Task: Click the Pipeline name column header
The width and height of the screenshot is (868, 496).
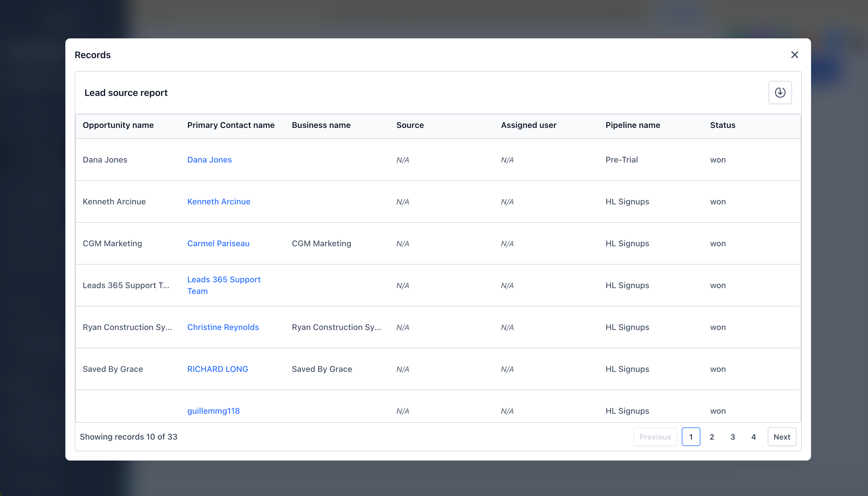Action: [632, 125]
